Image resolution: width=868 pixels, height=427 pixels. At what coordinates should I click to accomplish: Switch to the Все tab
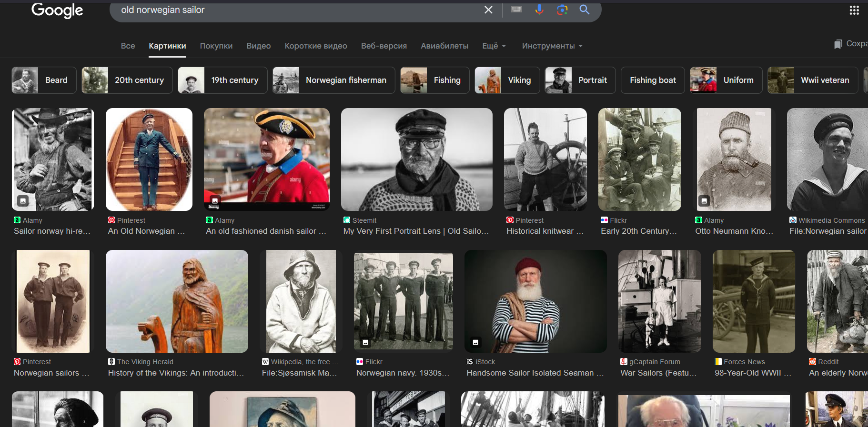(x=128, y=46)
